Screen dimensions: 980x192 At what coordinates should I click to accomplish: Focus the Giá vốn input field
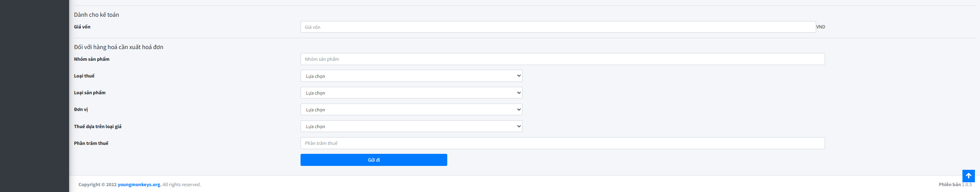pos(558,27)
